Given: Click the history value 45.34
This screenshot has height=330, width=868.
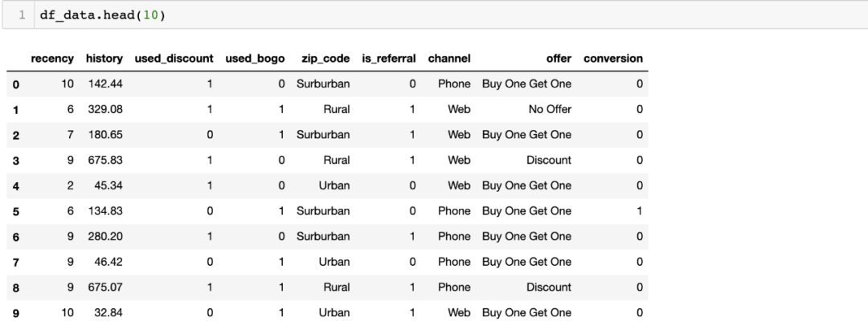Looking at the screenshot, I should (x=104, y=185).
